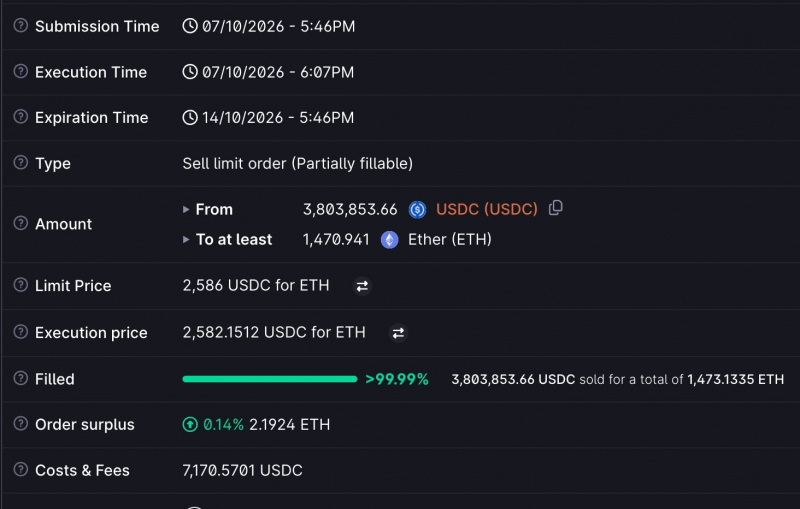Click the help icon beside Amount
The width and height of the screenshot is (800, 509).
tap(20, 223)
